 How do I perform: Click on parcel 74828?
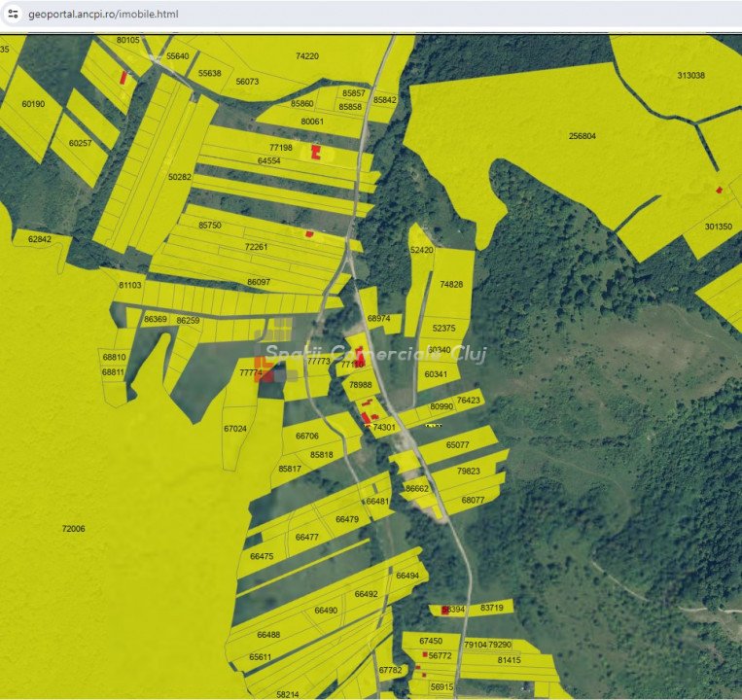click(x=450, y=285)
